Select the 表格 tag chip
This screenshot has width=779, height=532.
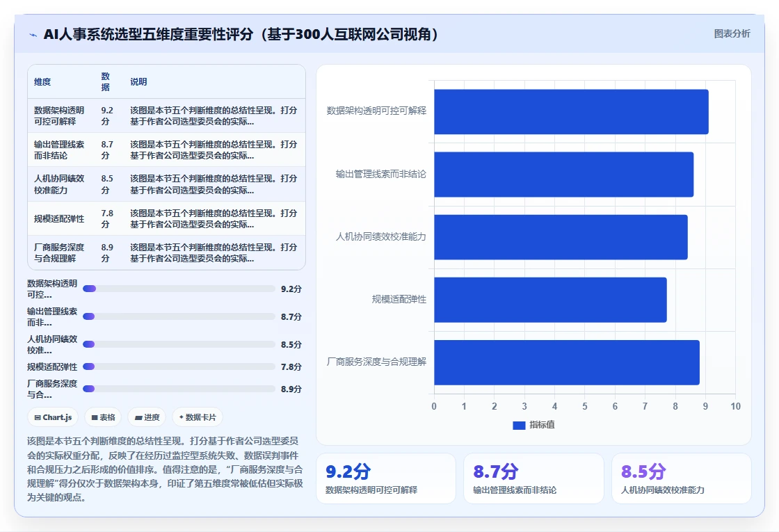coord(103,417)
